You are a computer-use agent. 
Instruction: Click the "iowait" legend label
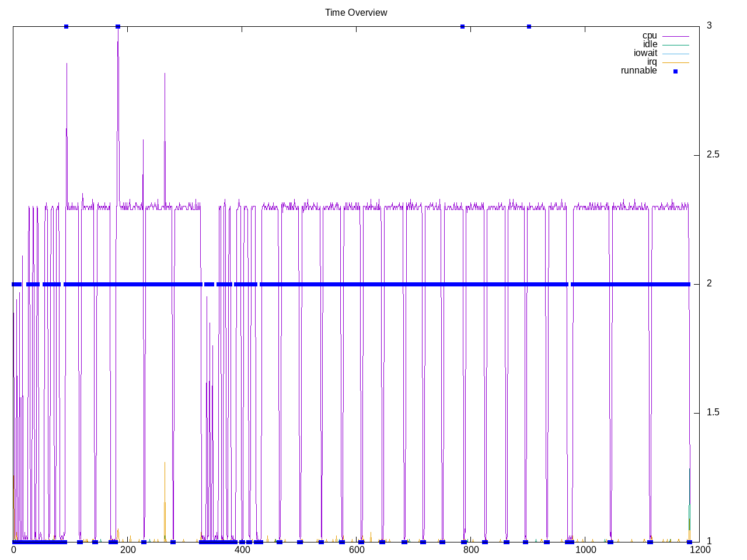pyautogui.click(x=645, y=53)
